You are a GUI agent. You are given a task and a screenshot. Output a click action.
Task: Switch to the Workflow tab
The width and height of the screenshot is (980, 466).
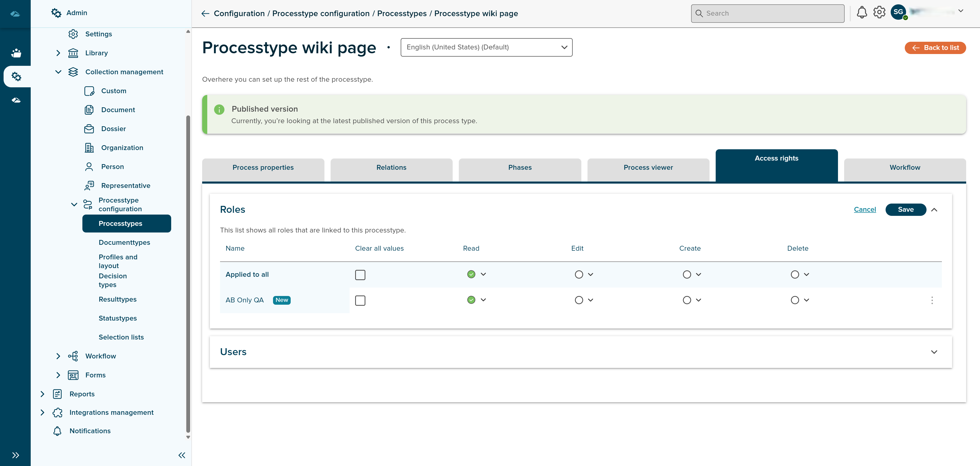click(x=905, y=167)
